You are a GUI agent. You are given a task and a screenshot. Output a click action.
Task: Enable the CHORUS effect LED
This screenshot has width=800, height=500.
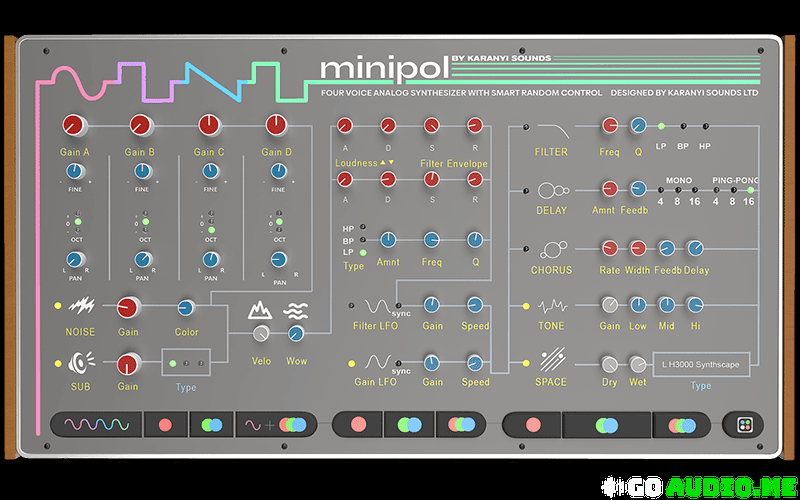pyautogui.click(x=526, y=249)
